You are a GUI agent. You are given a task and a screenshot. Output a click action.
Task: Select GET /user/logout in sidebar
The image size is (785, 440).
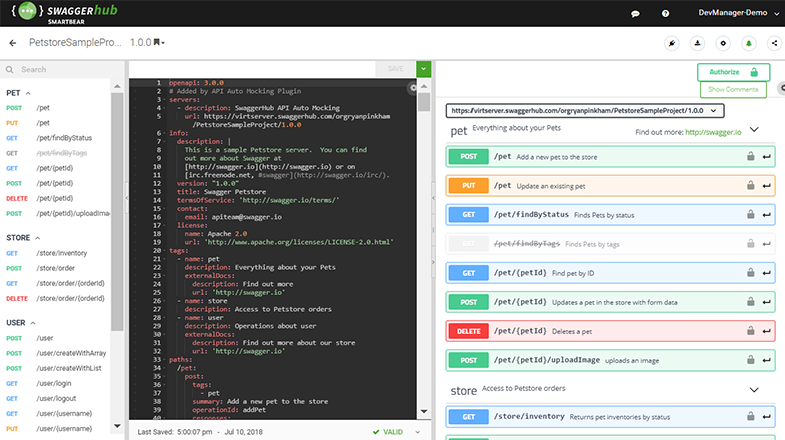pos(55,398)
